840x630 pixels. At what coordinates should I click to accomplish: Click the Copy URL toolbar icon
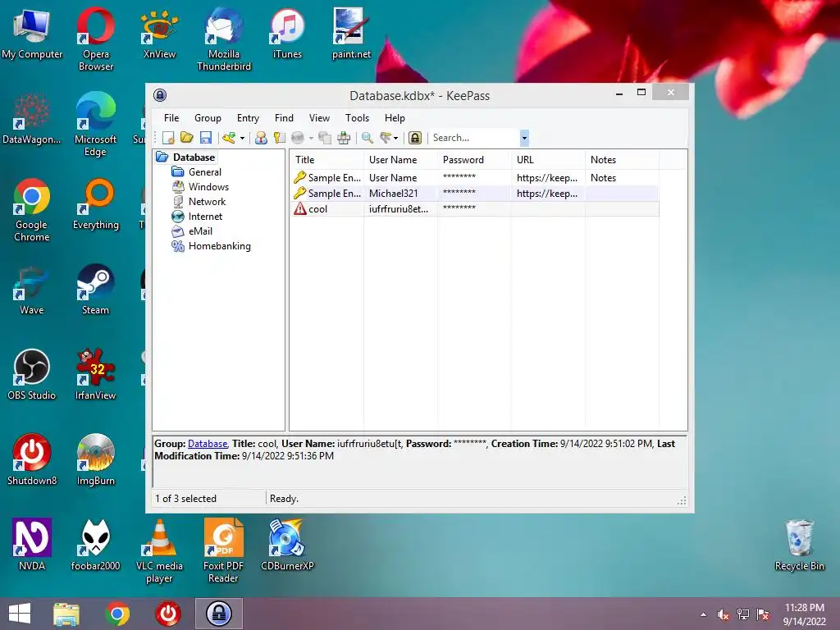pyautogui.click(x=325, y=138)
